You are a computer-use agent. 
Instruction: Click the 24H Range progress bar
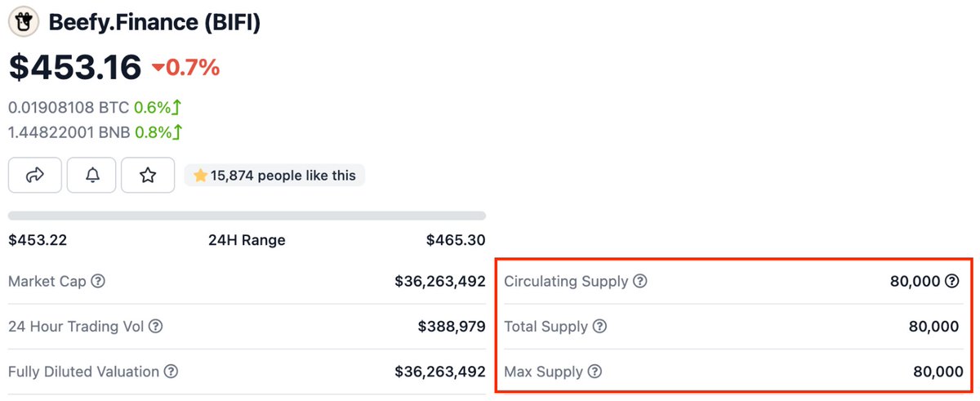click(247, 216)
